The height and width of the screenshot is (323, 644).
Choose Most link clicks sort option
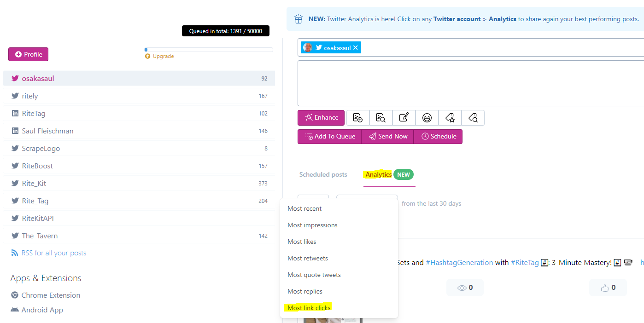coord(339,308)
